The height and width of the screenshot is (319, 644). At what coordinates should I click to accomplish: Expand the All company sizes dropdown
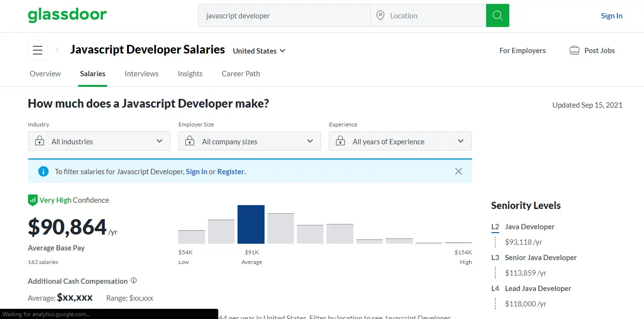coord(250,141)
